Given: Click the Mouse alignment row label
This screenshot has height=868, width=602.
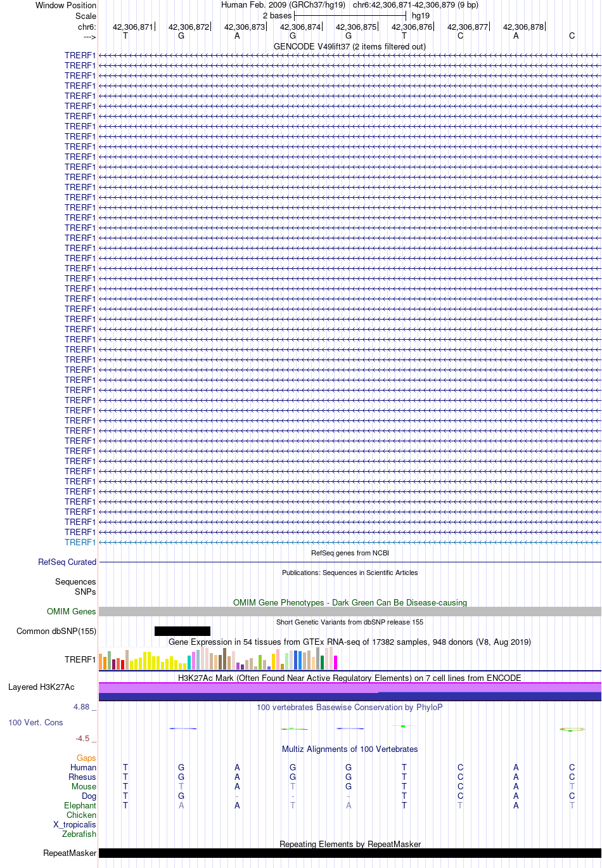Looking at the screenshot, I should [84, 786].
